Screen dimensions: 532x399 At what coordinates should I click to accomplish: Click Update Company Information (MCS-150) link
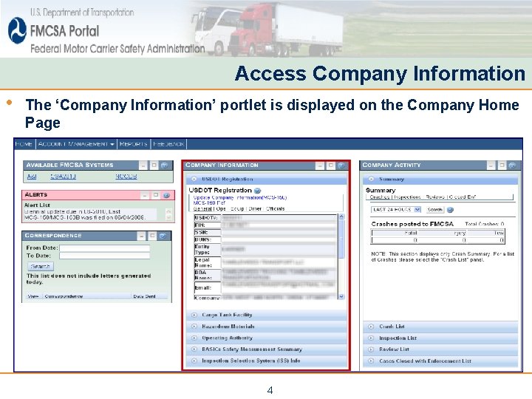click(240, 197)
